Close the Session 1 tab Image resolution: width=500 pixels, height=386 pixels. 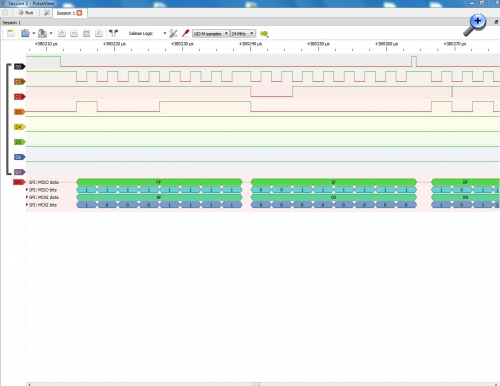(79, 13)
